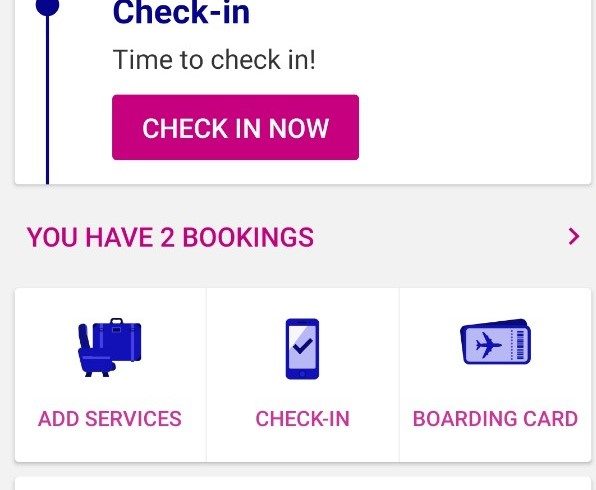Open the boarding card ticket icon
This screenshot has height=490, width=596.
tap(495, 342)
